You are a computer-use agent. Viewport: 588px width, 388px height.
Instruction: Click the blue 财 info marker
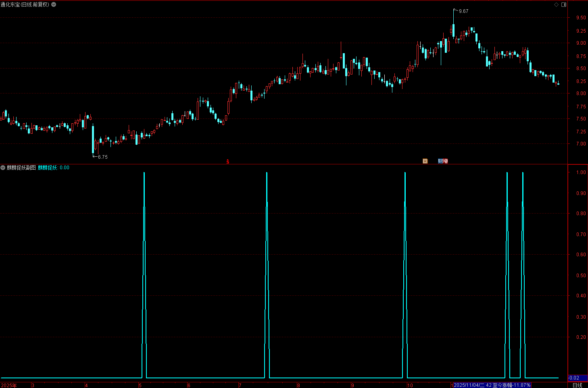click(x=440, y=161)
